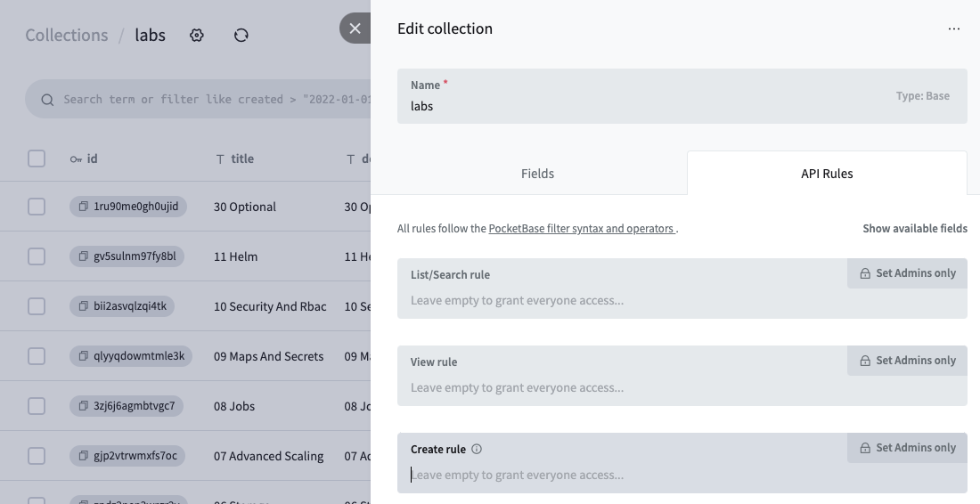Viewport: 980px width, 504px height.
Task: Copy id 1ru90me0gh0ujid via its copy icon
Action: [x=83, y=206]
